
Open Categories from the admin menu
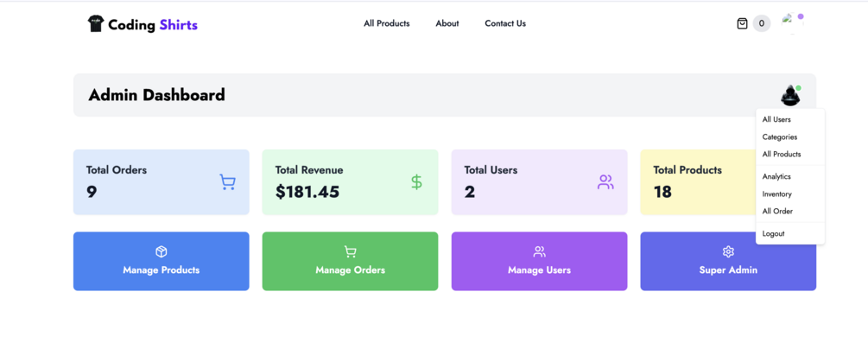pyautogui.click(x=780, y=136)
